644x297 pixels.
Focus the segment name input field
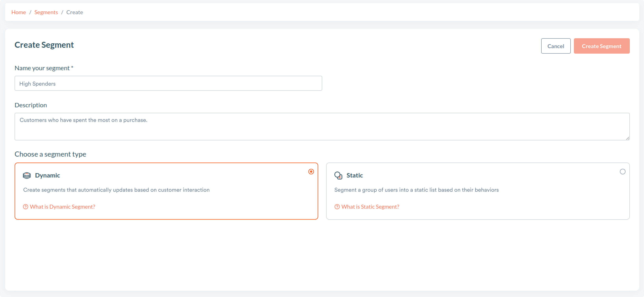(168, 83)
